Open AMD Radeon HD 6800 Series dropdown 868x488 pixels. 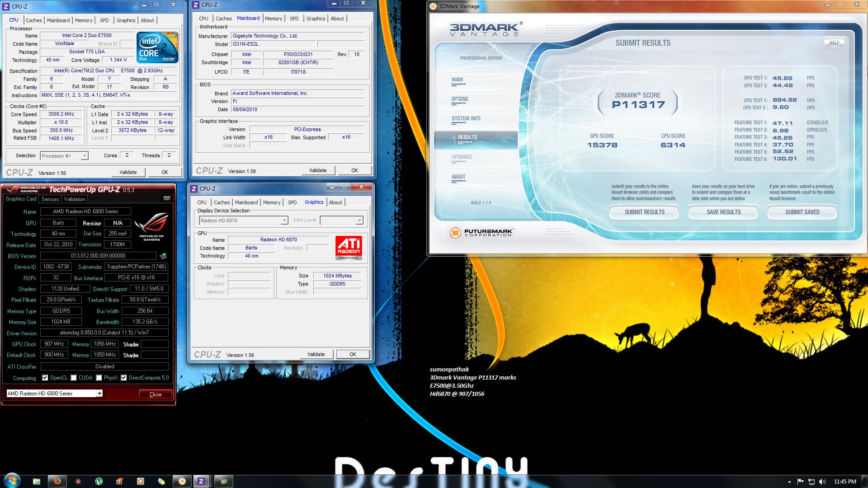point(54,394)
